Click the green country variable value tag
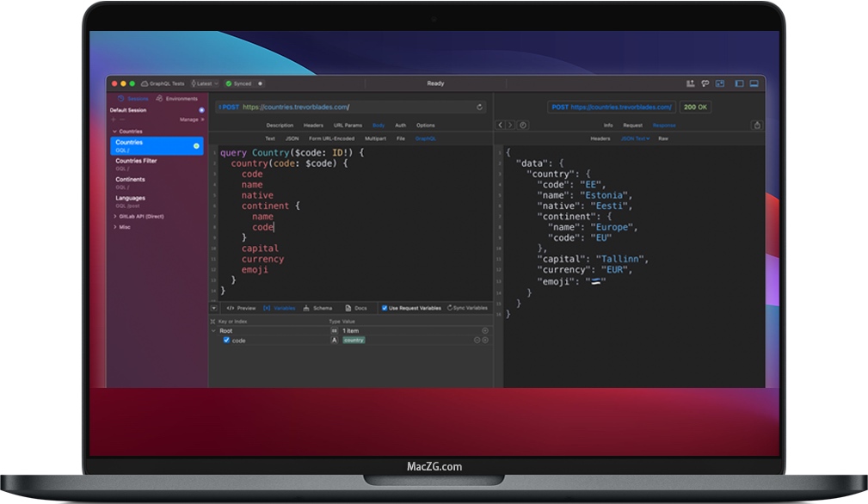868x504 pixels. point(354,341)
